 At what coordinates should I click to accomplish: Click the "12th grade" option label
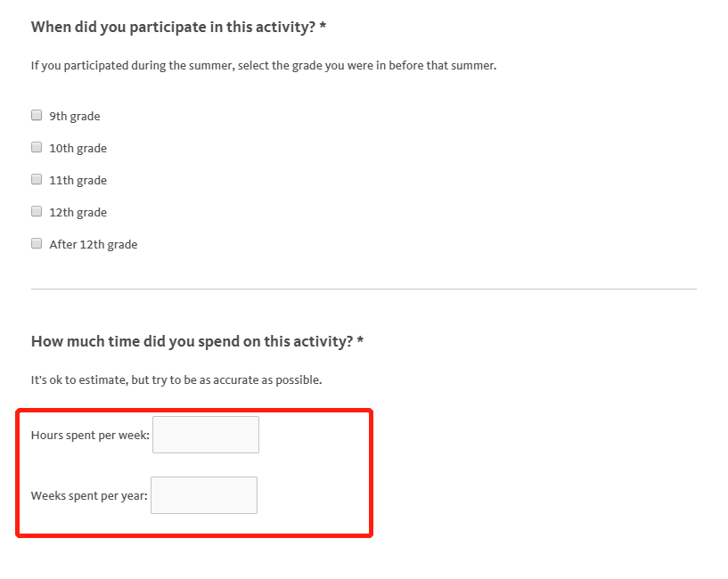coord(78,212)
